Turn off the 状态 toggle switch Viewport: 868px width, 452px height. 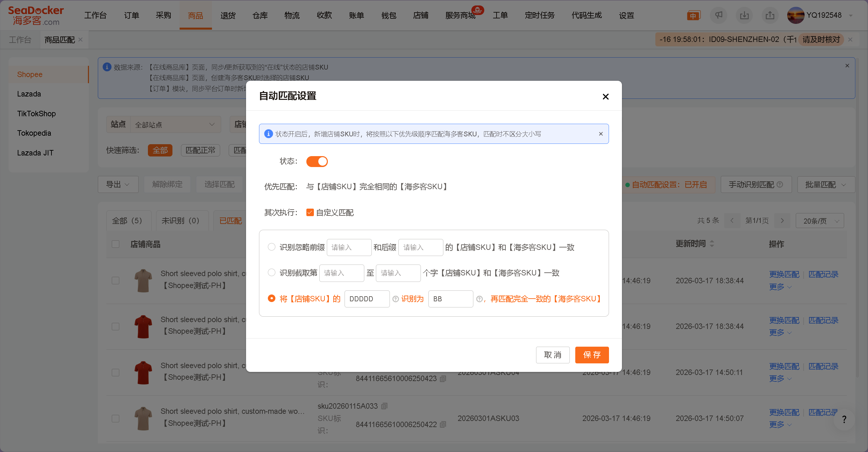[317, 161]
